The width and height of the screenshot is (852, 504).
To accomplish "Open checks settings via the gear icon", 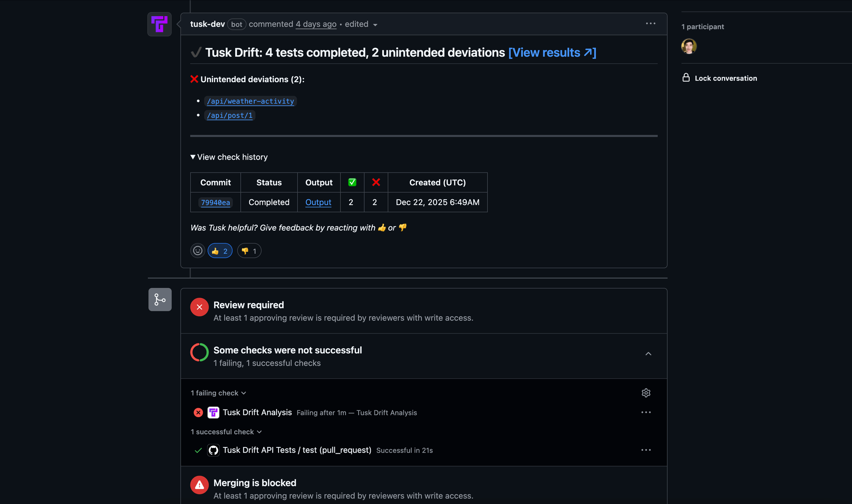I will click(646, 392).
